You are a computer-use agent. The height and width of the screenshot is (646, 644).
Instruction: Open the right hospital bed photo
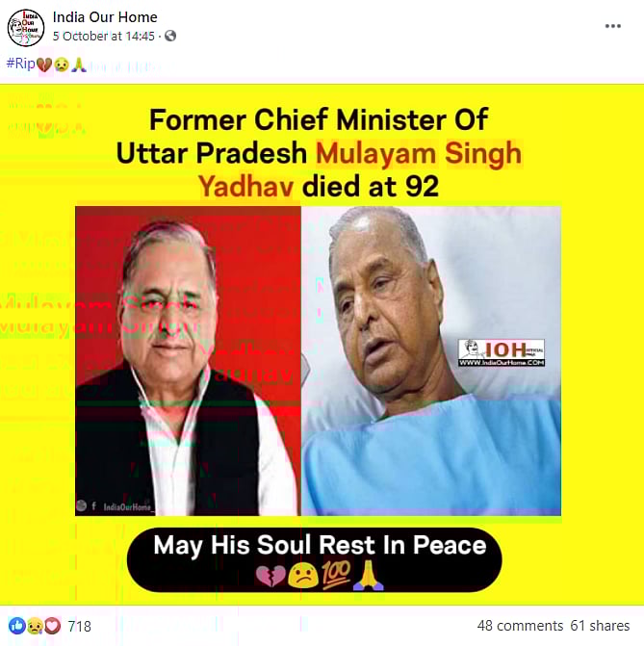pos(431,361)
